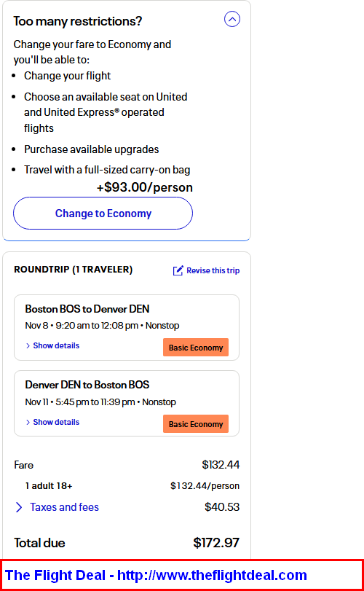Select the Basic Economy badge on the outbound flight
Screen dimensions: 364x591
coord(196,348)
